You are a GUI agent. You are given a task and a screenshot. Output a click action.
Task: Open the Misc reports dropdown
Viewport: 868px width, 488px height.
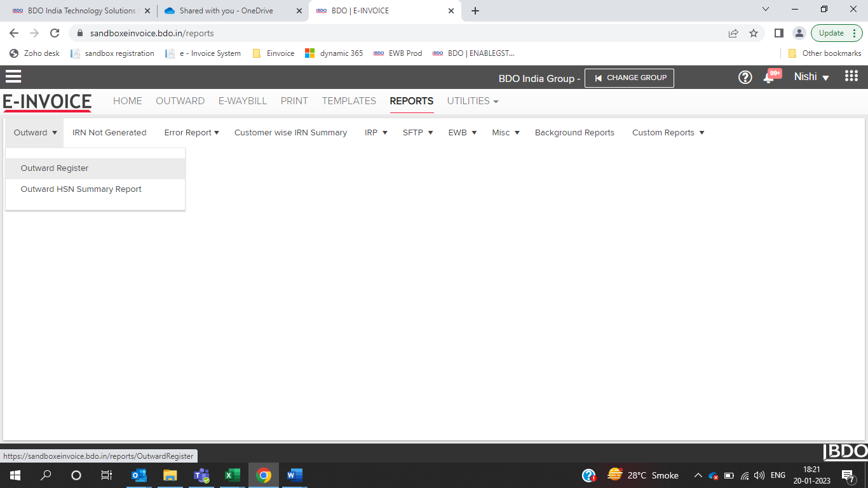tap(505, 132)
